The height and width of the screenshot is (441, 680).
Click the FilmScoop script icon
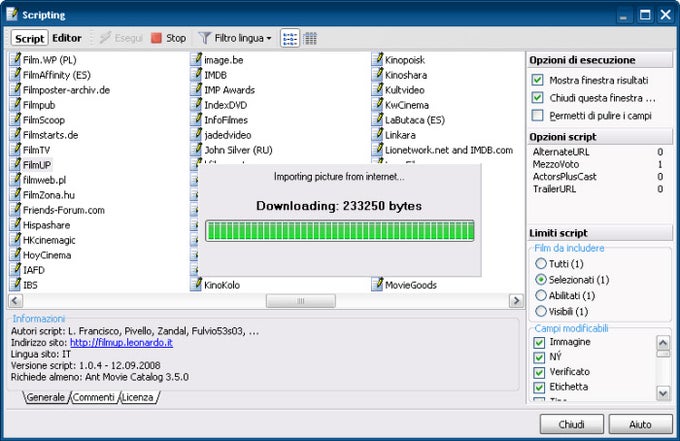pyautogui.click(x=15, y=120)
